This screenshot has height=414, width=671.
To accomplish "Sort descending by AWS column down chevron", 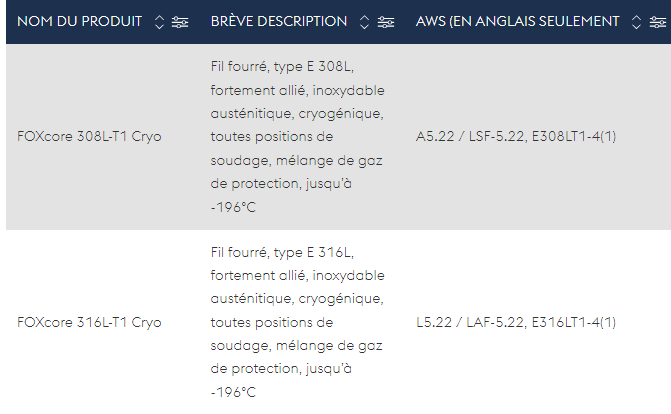I will (x=636, y=27).
